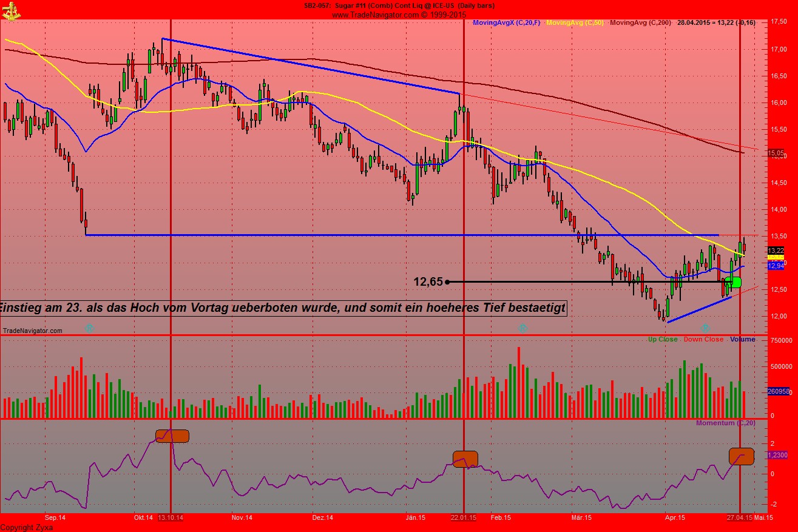The image size is (798, 532).
Task: Click the 13.10.14 date marker label
Action: coord(171,518)
